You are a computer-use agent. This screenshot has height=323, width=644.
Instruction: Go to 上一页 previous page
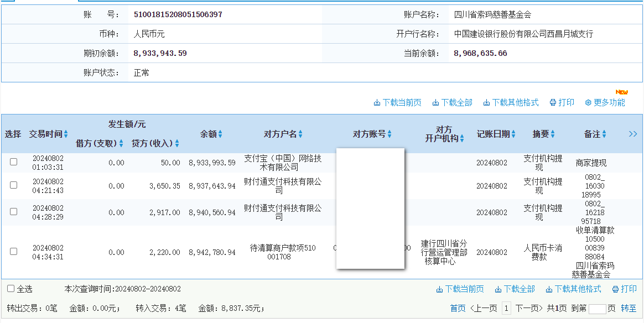point(484,308)
